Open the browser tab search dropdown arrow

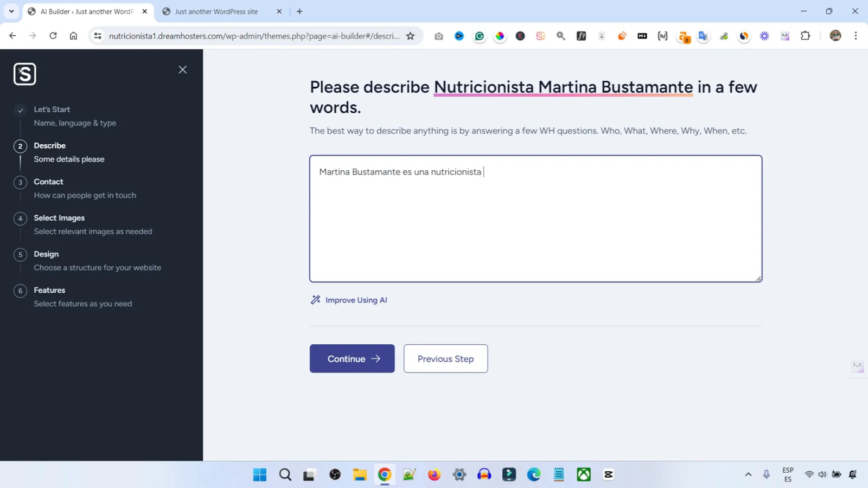11,11
